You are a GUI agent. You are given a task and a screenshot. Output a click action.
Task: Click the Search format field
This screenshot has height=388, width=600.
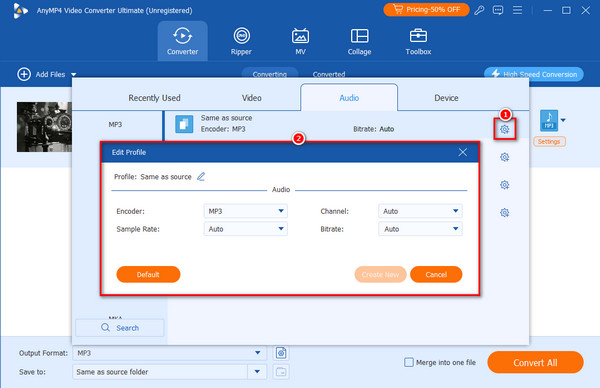(120, 328)
